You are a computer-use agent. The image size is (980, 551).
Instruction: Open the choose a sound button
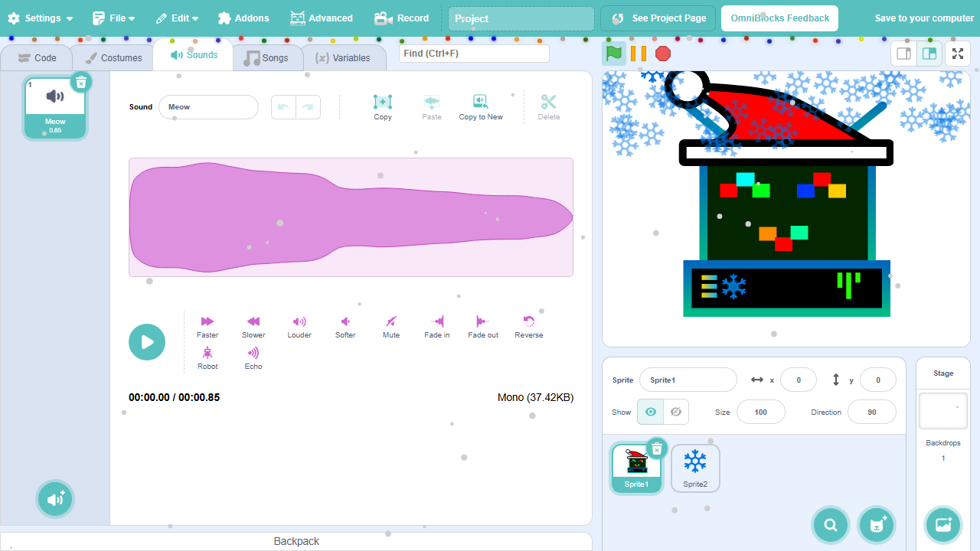(55, 499)
